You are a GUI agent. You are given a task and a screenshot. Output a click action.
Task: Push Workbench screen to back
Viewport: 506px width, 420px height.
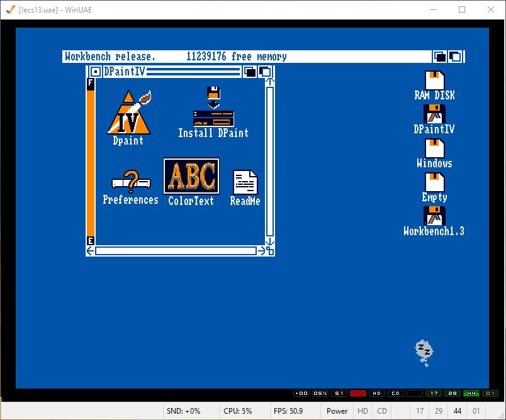441,57
